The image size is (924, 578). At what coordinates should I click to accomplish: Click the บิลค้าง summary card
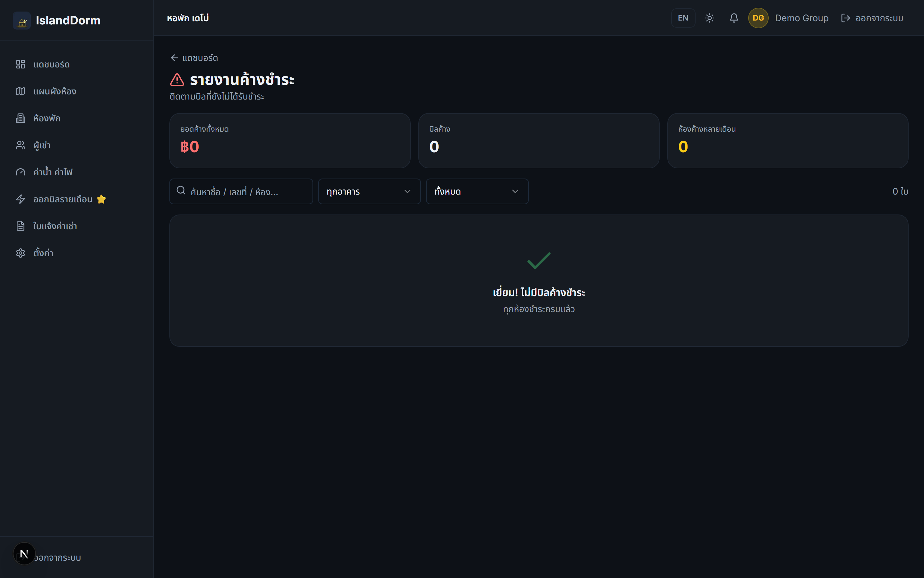(539, 140)
